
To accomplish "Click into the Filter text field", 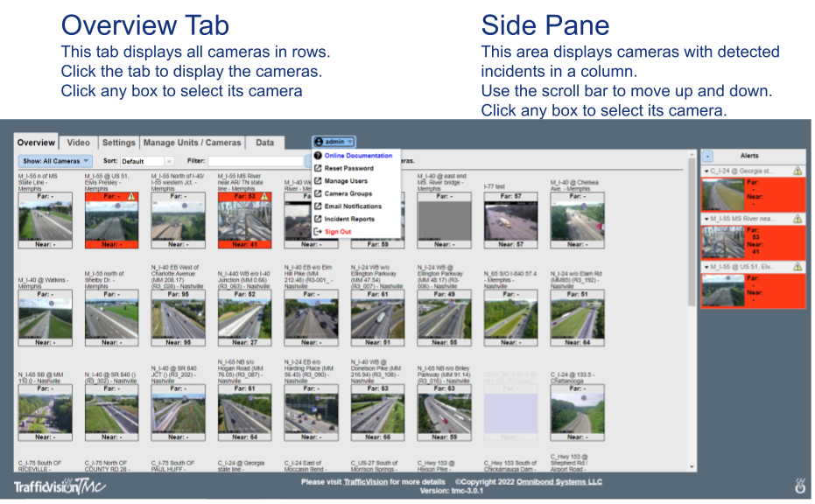I will click(256, 161).
